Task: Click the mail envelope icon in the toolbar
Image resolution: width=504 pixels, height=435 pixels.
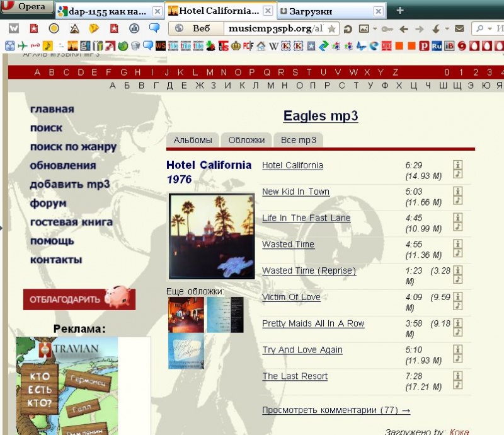Action: 459,28
